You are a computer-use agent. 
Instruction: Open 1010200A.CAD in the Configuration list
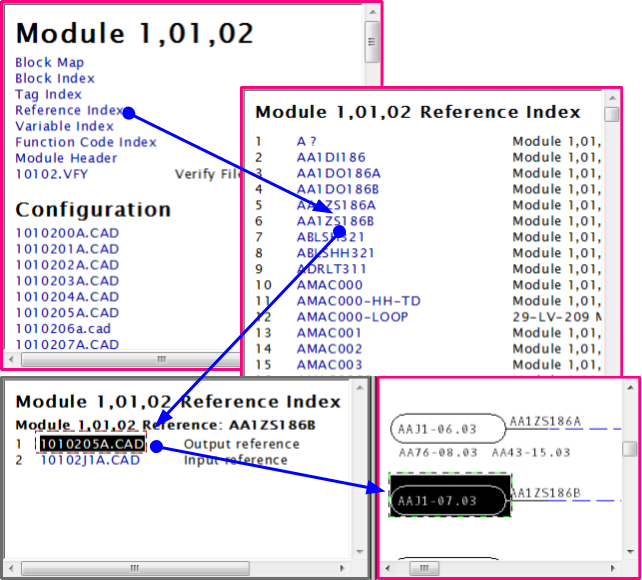coord(67,233)
